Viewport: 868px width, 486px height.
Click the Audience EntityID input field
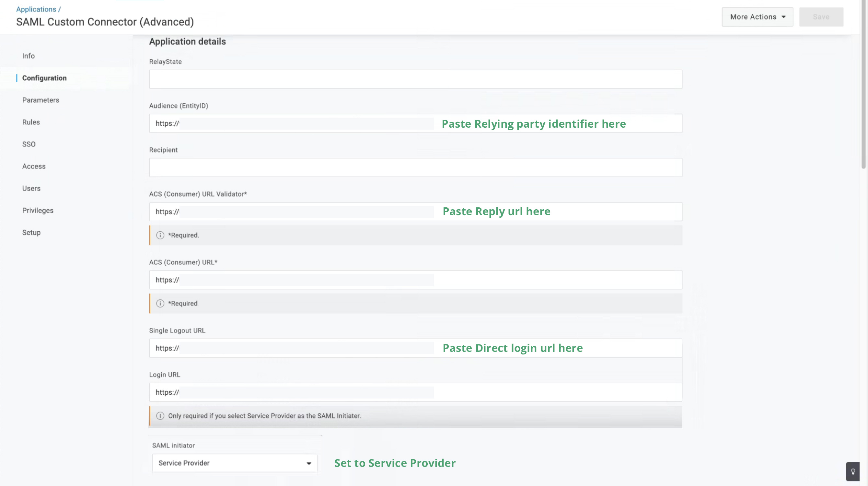click(x=415, y=123)
